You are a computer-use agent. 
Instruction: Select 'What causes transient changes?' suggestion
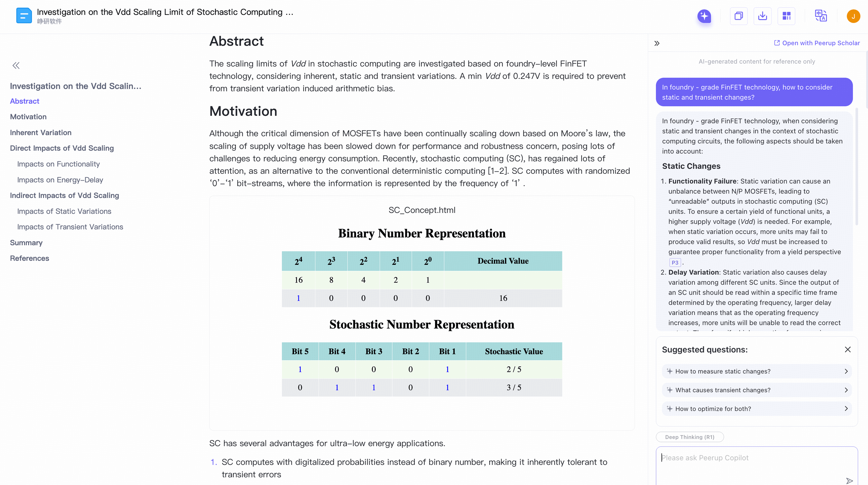(x=756, y=390)
